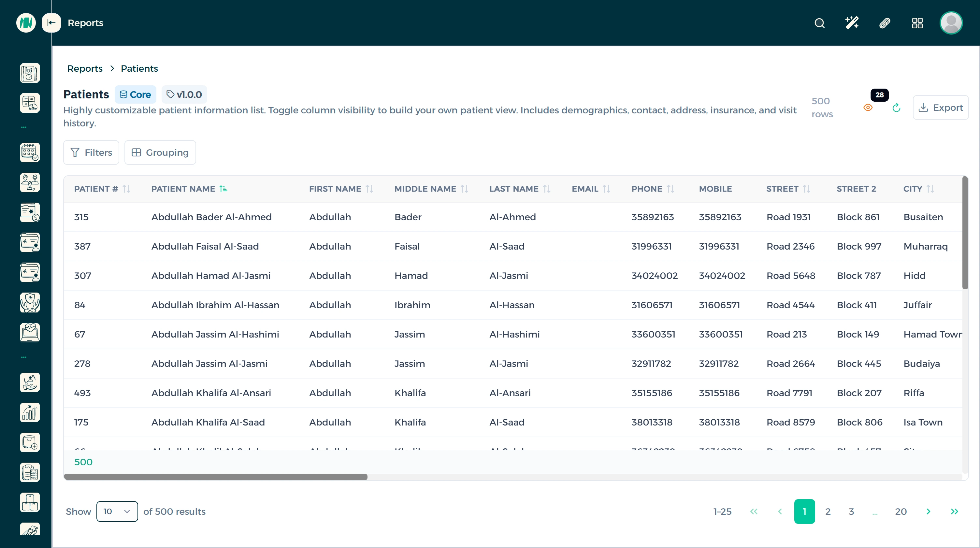Open the upper patient folder sidebar icon

30,242
